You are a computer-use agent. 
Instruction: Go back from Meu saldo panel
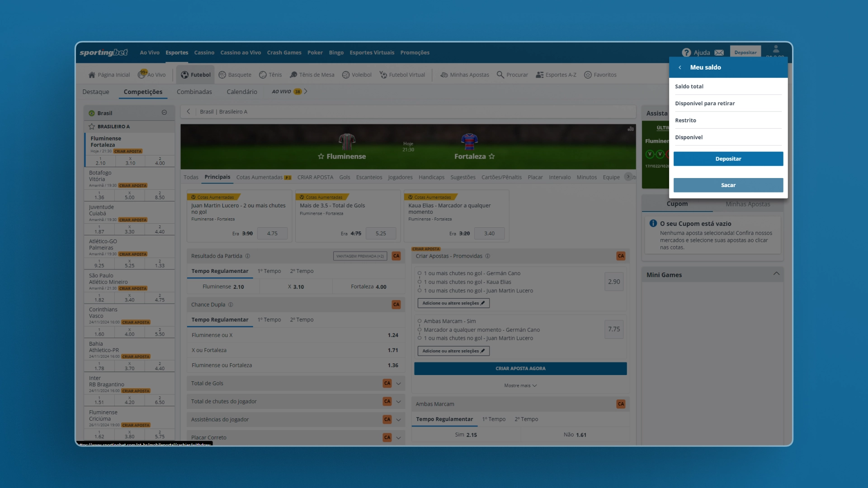[x=679, y=67]
